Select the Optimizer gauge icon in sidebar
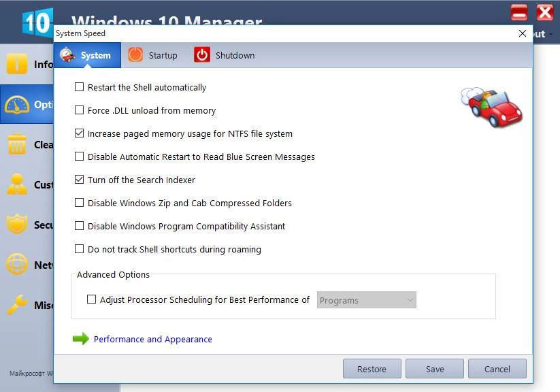Screen dimensions: 560x392 (x=17, y=105)
